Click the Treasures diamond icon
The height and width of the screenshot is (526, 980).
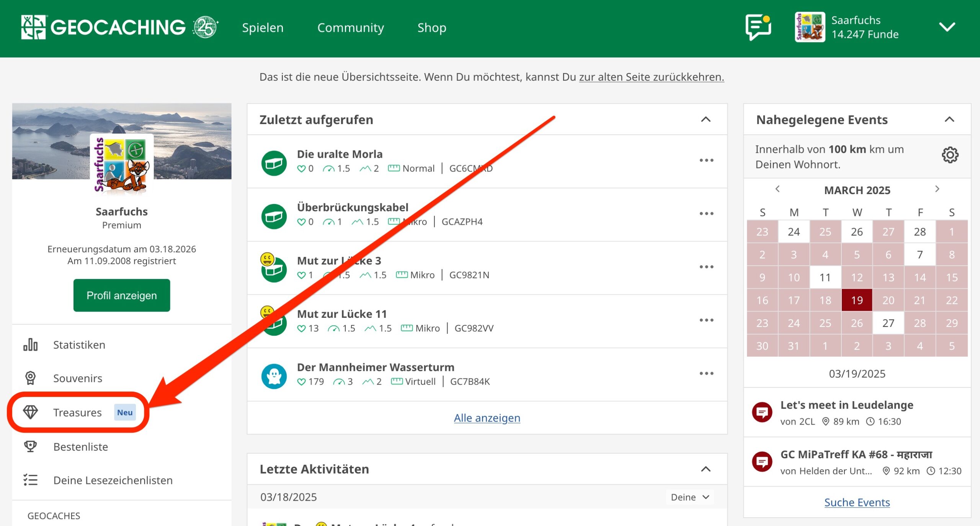[x=30, y=412]
